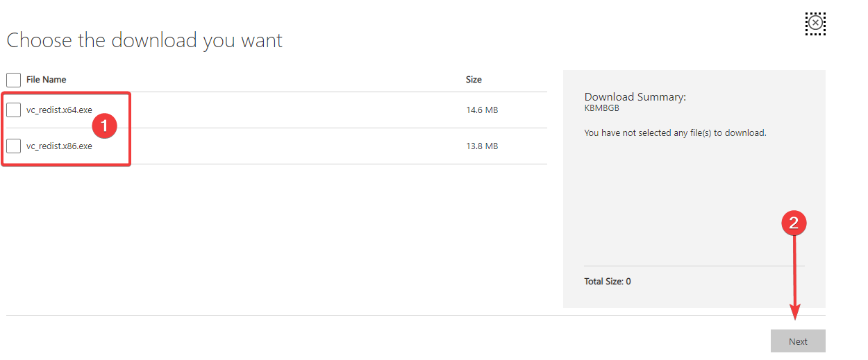Click the Total Size label

coord(608,282)
